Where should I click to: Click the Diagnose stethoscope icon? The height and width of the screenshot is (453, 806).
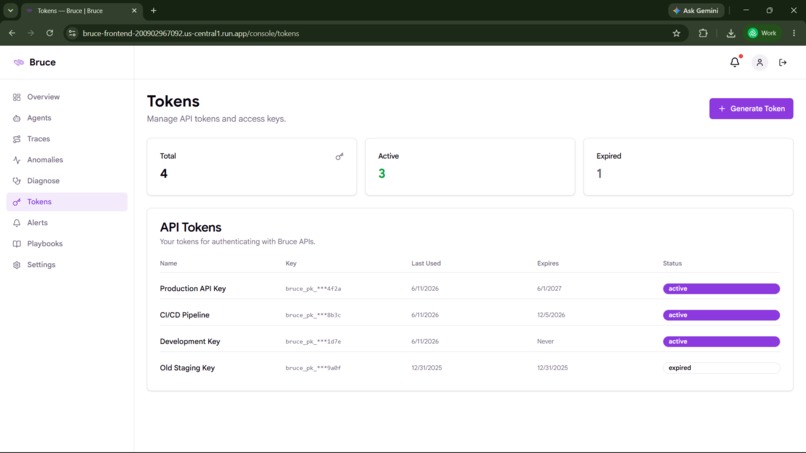pos(16,181)
